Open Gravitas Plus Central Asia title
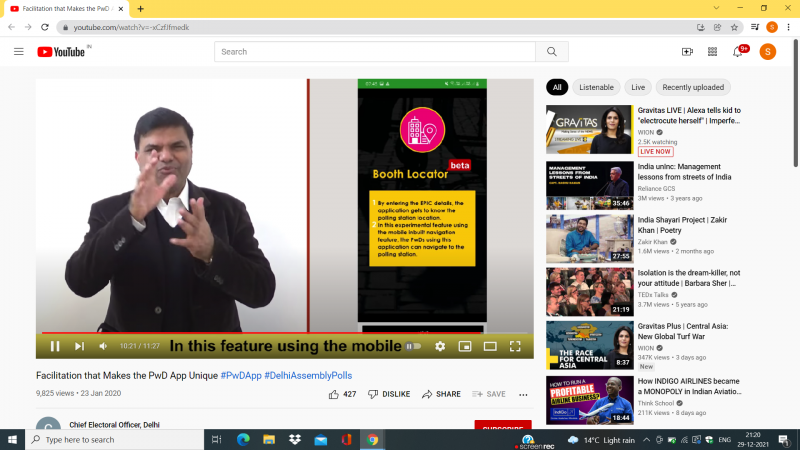The width and height of the screenshot is (800, 450). tap(683, 331)
